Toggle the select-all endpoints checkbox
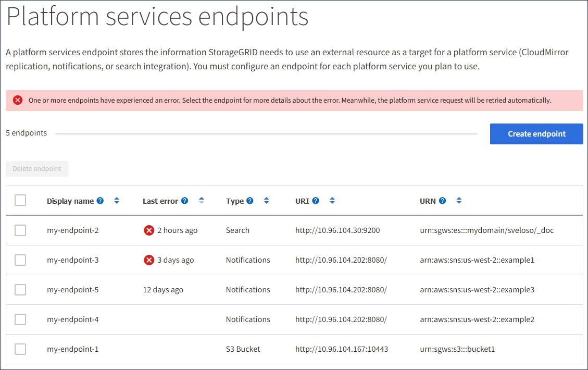Image resolution: width=588 pixels, height=370 pixels. 20,200
